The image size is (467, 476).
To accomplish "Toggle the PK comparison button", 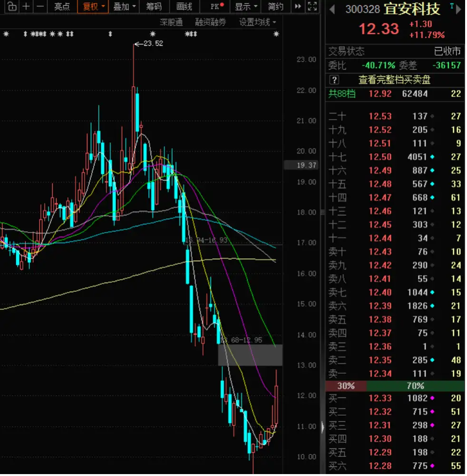I will tap(217, 6).
